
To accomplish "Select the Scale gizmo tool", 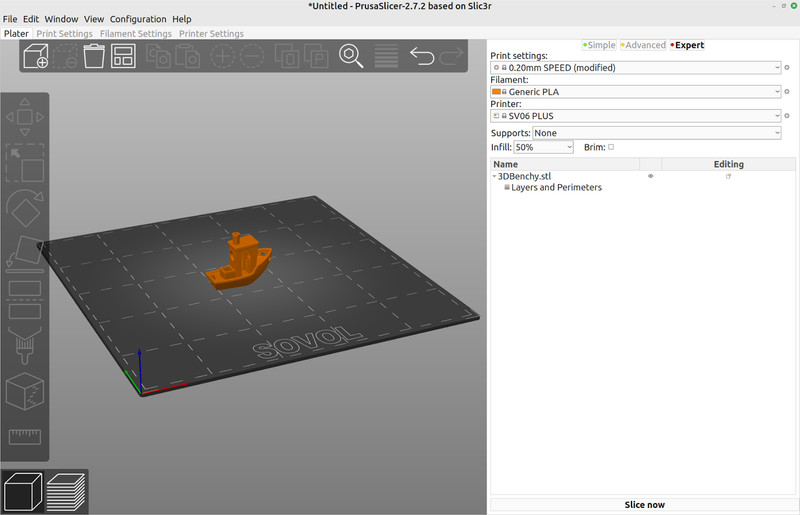I will pos(25,163).
